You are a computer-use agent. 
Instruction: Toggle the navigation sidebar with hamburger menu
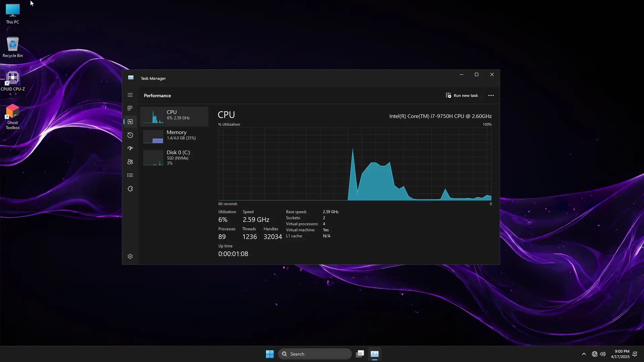point(130,95)
